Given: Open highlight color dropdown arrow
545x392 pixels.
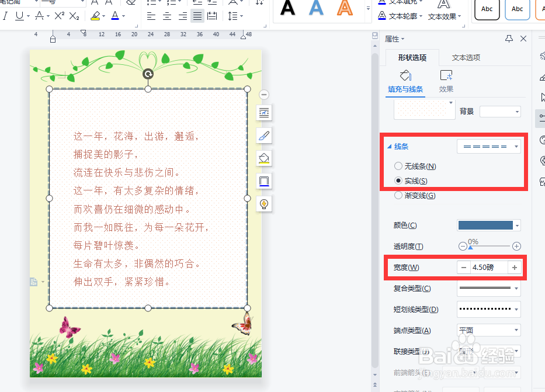Looking at the screenshot, I should 103,16.
